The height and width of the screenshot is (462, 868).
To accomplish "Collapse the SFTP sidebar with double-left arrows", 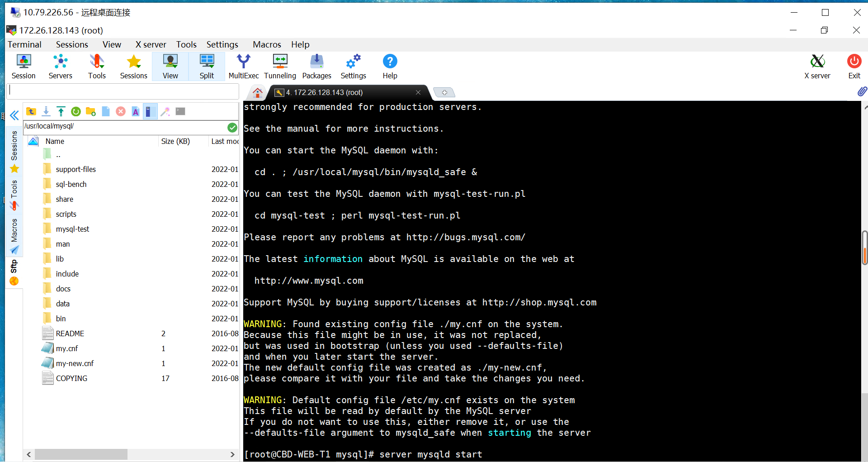I will coord(14,115).
